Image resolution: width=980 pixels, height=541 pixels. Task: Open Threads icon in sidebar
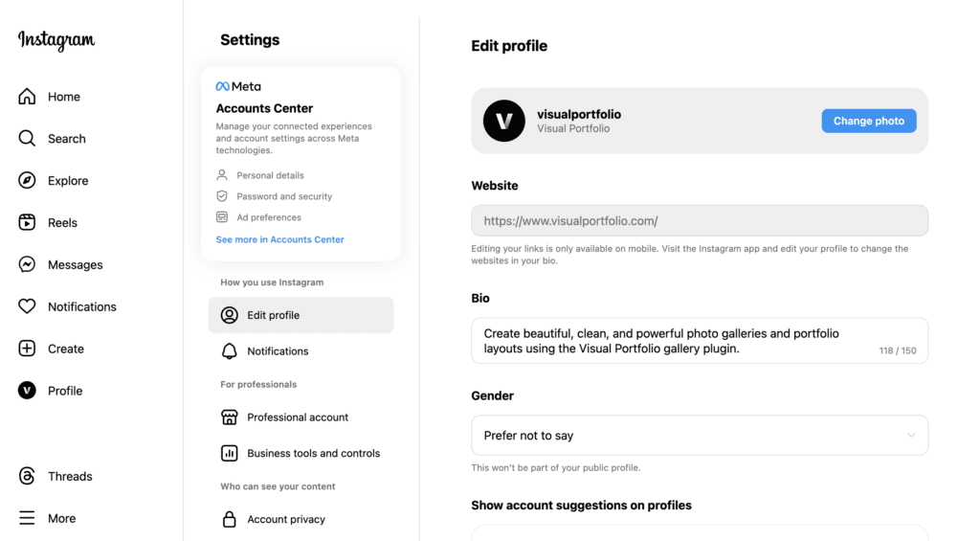[x=27, y=476]
